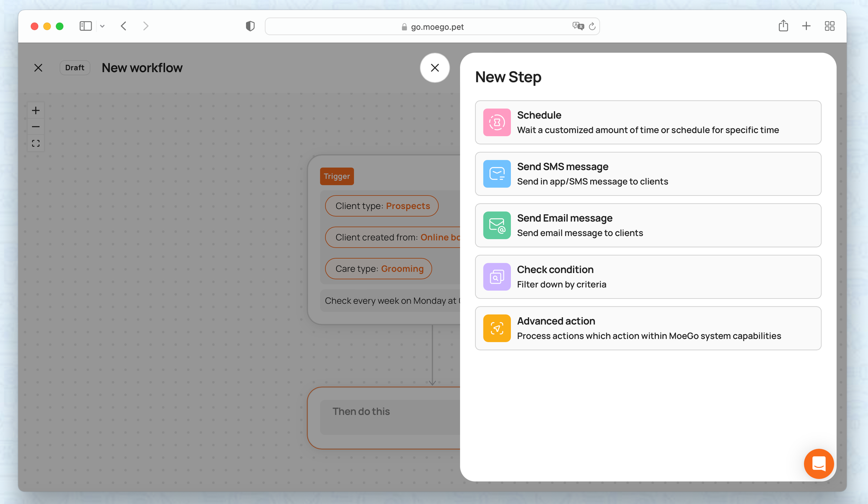
Task: Click the blue Send SMS message icon
Action: 496,174
